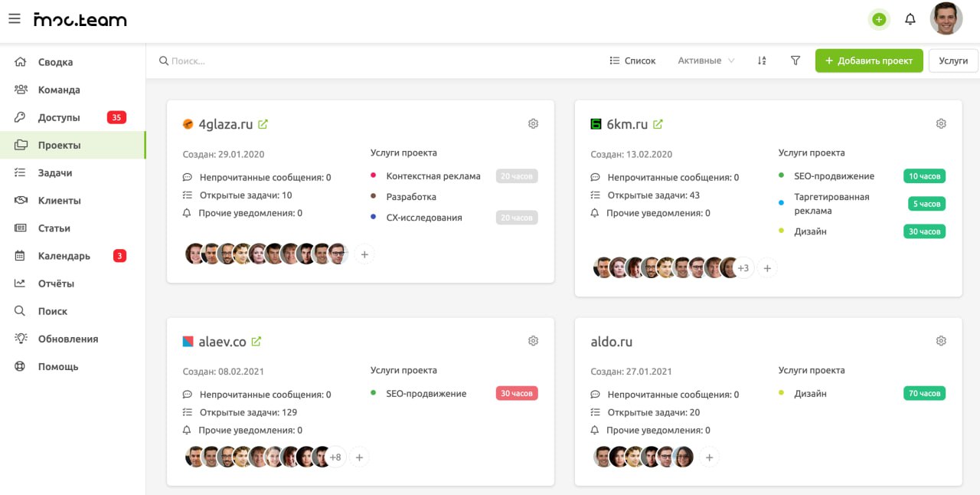Show the +3 hidden members on 6km.ru

click(743, 268)
